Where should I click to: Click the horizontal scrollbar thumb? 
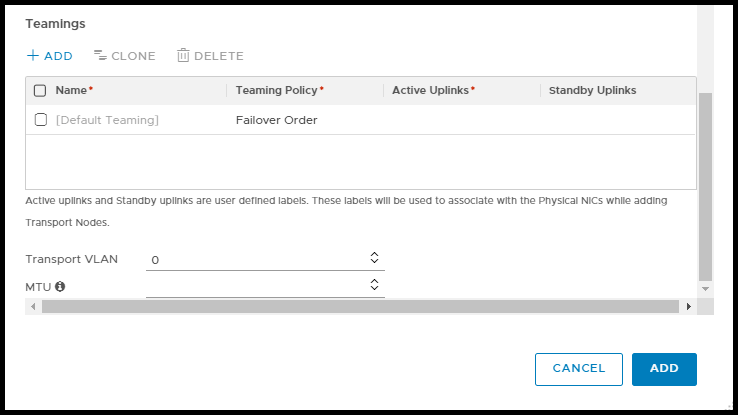pyautogui.click(x=360, y=306)
